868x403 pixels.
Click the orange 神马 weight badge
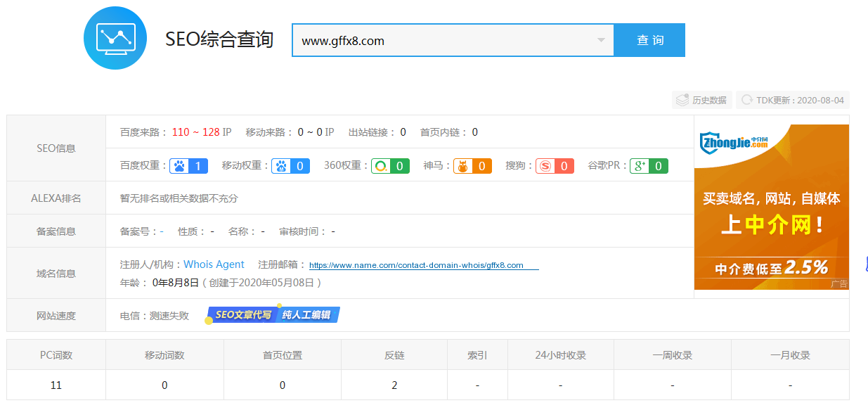click(x=472, y=166)
